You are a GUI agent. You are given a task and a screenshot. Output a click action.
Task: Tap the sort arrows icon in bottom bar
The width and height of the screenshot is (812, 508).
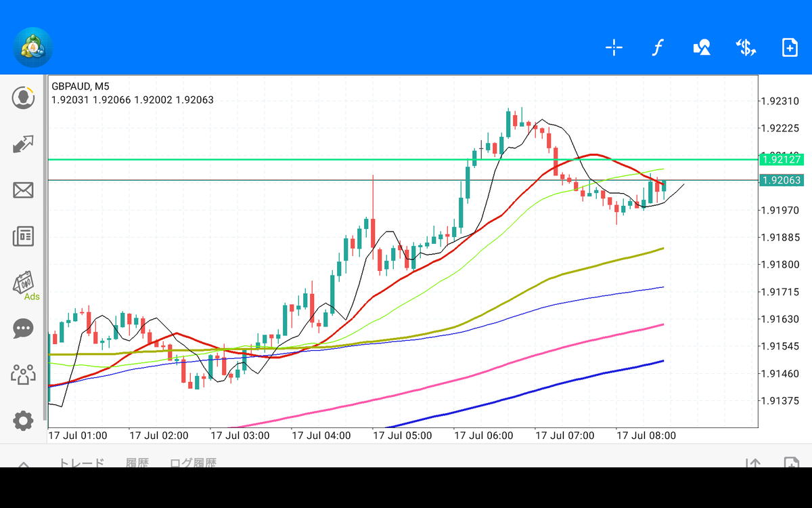point(752,463)
